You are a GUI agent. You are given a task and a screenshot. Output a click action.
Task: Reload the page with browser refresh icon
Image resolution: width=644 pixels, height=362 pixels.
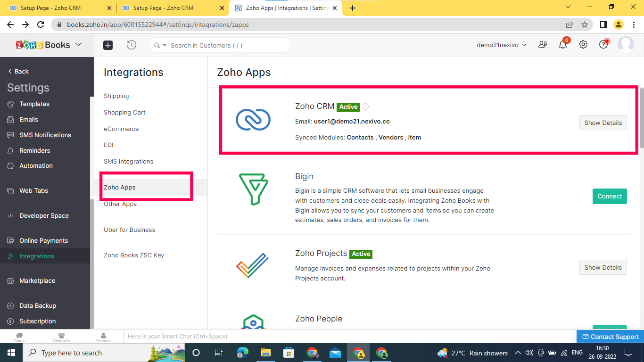[41, 25]
